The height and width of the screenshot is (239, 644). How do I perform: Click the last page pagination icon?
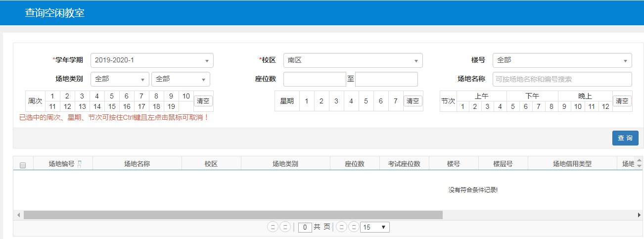click(353, 227)
